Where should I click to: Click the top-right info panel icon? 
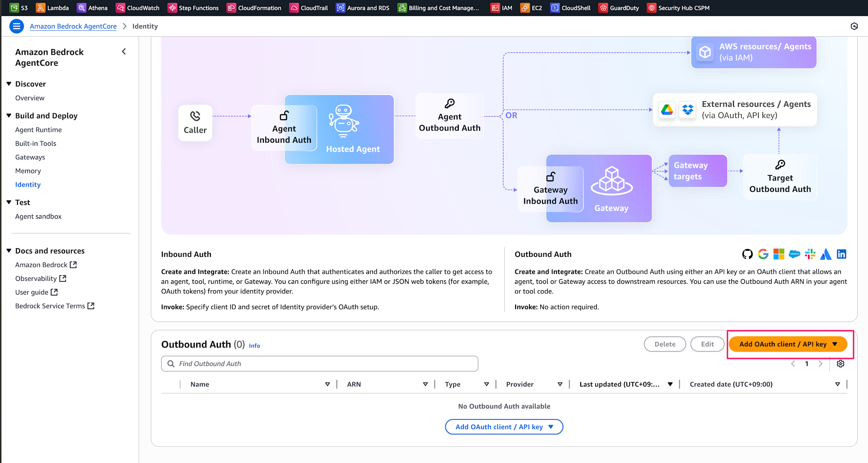[854, 26]
